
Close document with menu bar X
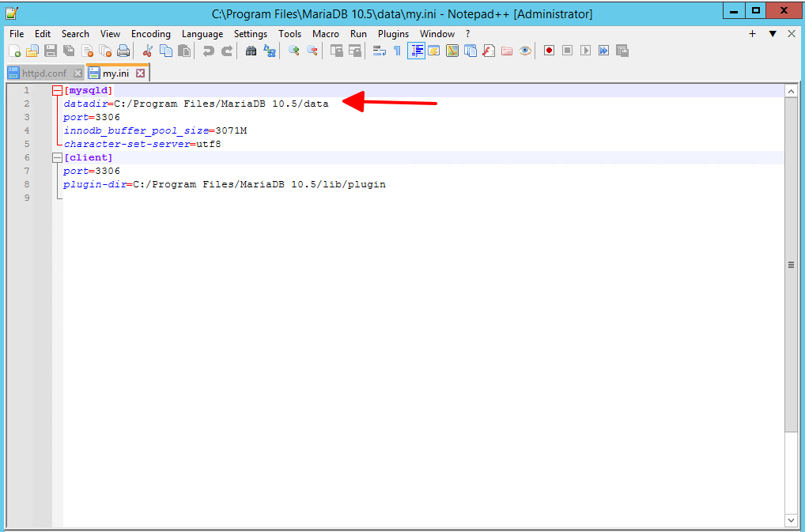791,34
